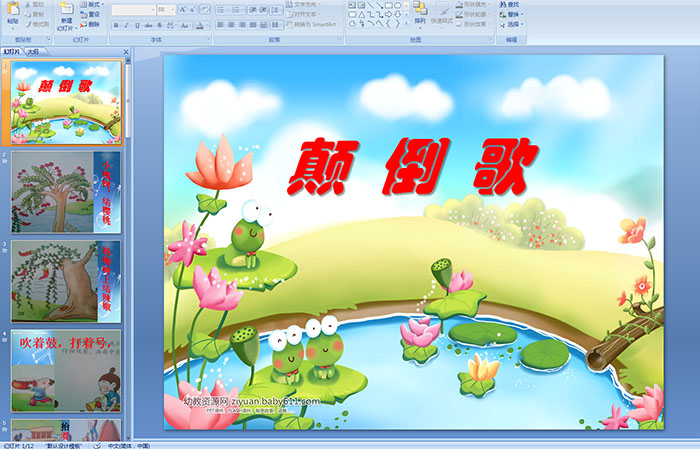Open the Replace menu
This screenshot has width=700, height=449.
pos(511,14)
